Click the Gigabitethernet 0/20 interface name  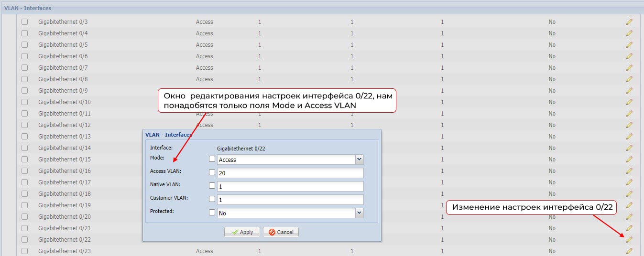coord(65,217)
